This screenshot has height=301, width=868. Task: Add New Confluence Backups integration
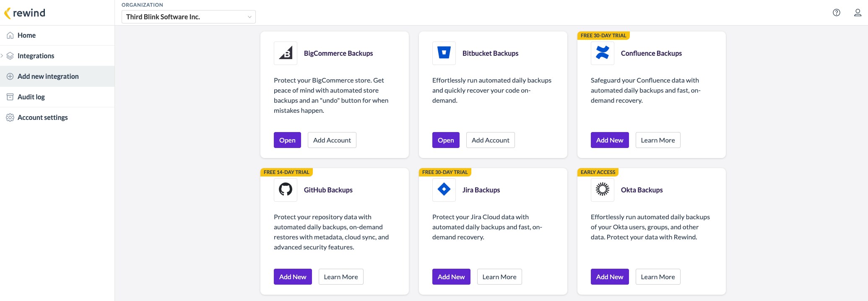(610, 140)
